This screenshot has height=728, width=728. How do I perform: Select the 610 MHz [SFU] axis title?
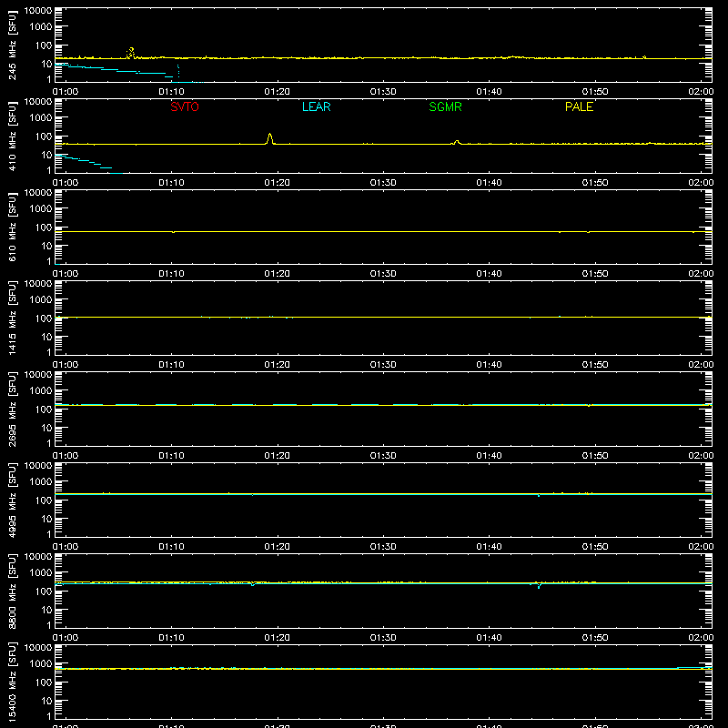[12, 227]
